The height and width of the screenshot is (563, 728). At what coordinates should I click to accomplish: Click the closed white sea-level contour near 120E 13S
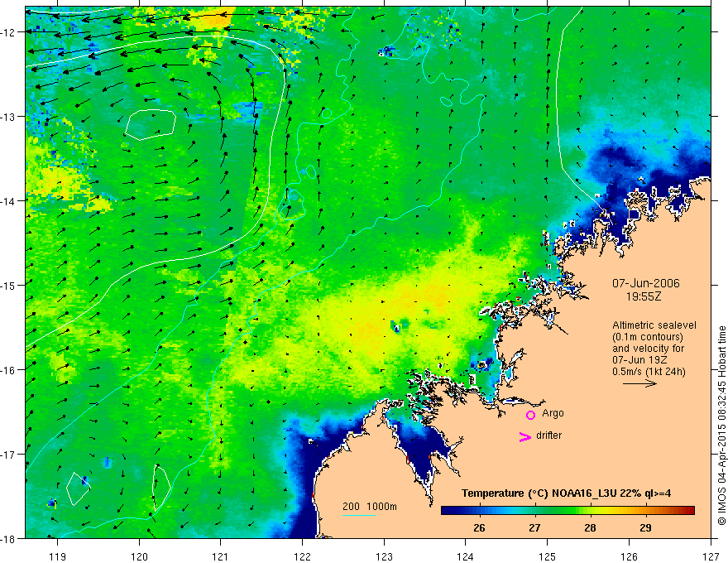pos(151,124)
